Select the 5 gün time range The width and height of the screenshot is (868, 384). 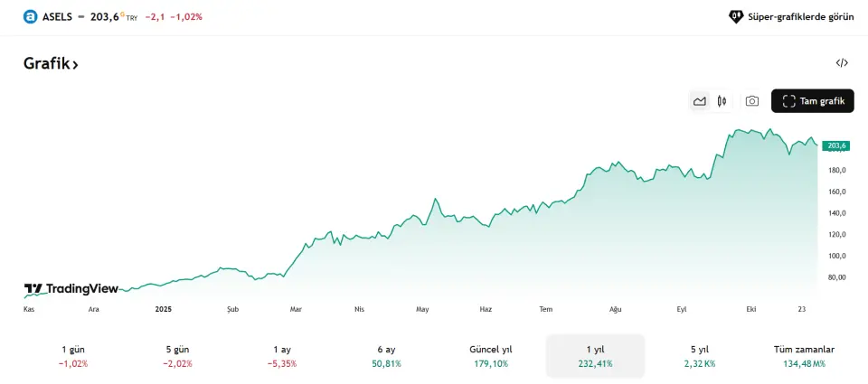tap(178, 356)
